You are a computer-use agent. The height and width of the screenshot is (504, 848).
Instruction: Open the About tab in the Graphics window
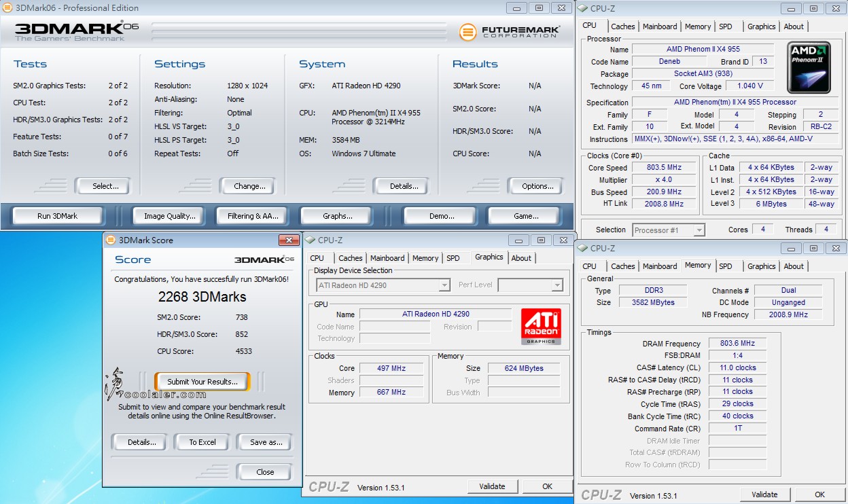click(521, 258)
